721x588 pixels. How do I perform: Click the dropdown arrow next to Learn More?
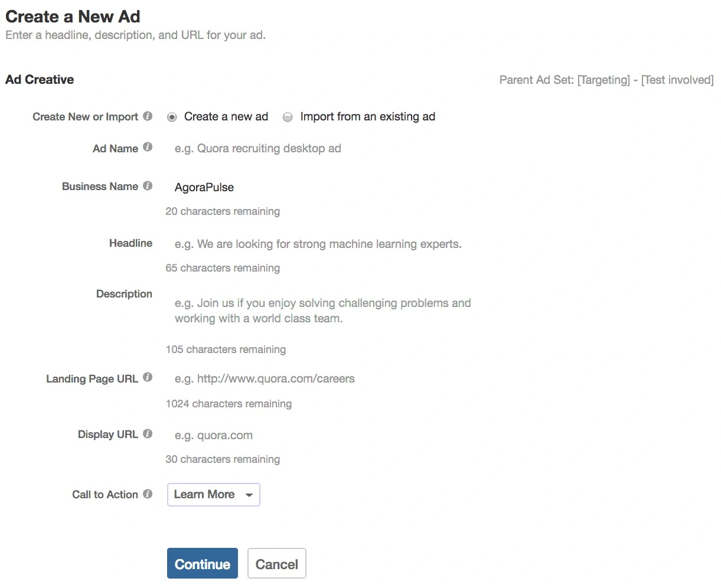[249, 495]
